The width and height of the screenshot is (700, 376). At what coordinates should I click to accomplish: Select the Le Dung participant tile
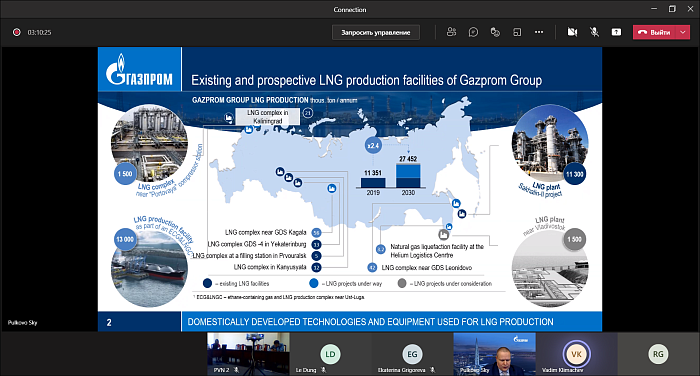[x=330, y=353]
